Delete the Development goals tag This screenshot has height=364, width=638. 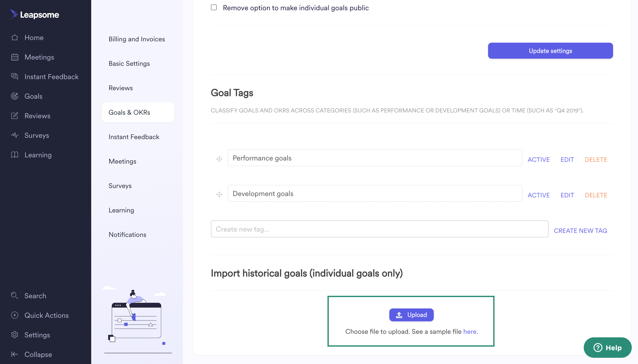click(x=596, y=195)
